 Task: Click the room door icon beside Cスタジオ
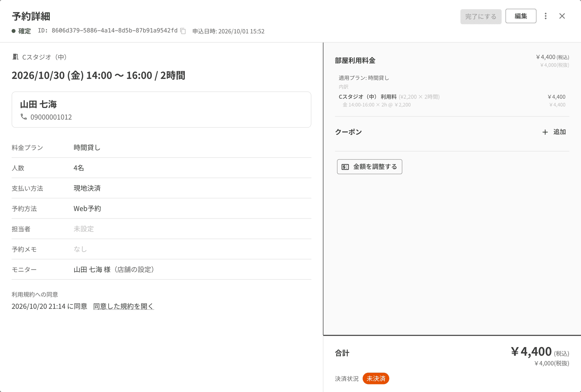tap(15, 57)
